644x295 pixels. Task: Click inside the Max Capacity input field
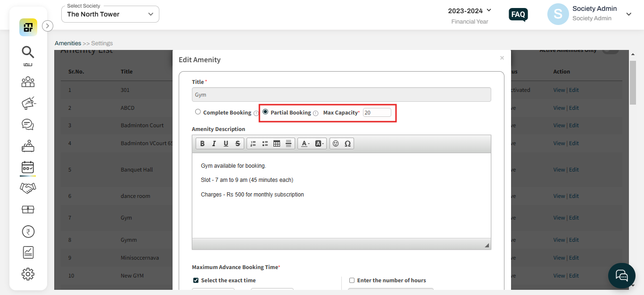tap(377, 112)
